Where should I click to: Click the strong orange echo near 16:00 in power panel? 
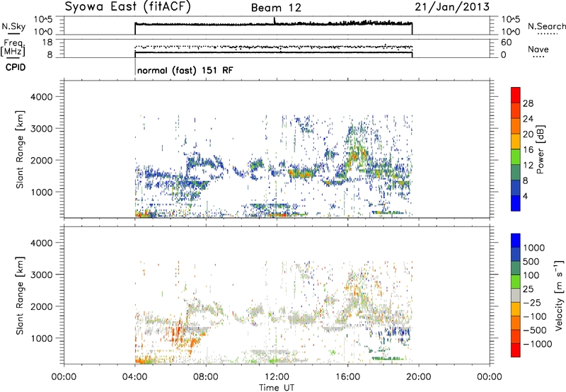point(355,156)
